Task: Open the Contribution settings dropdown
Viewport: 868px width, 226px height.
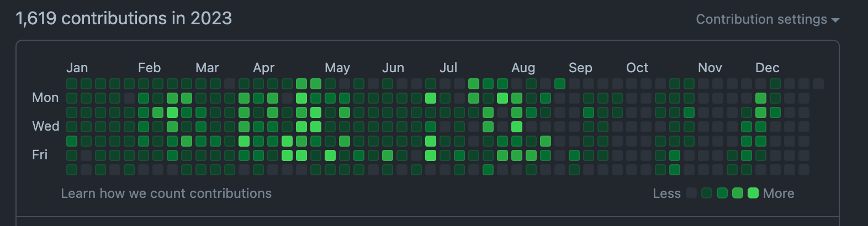Action: point(768,19)
